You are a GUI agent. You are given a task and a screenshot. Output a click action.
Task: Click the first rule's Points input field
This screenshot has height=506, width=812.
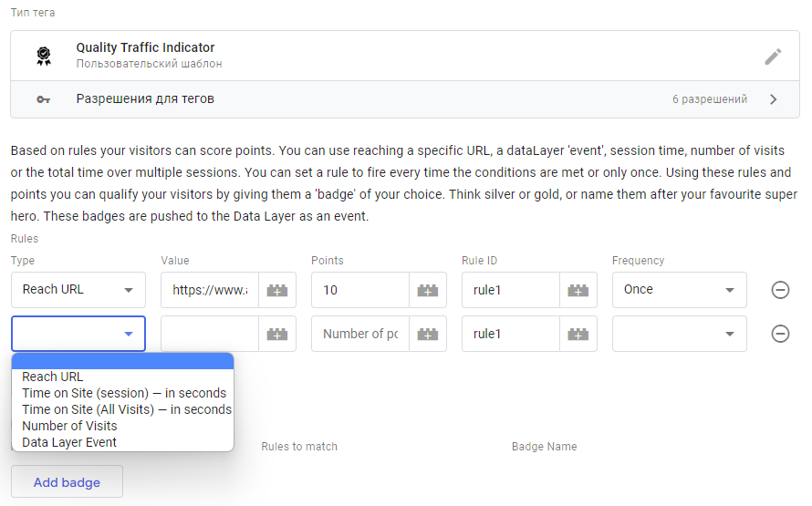(359, 290)
